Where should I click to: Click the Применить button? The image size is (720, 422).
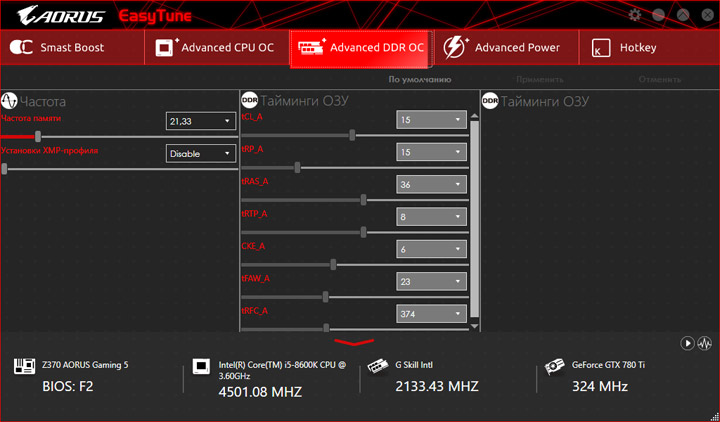pyautogui.click(x=540, y=79)
